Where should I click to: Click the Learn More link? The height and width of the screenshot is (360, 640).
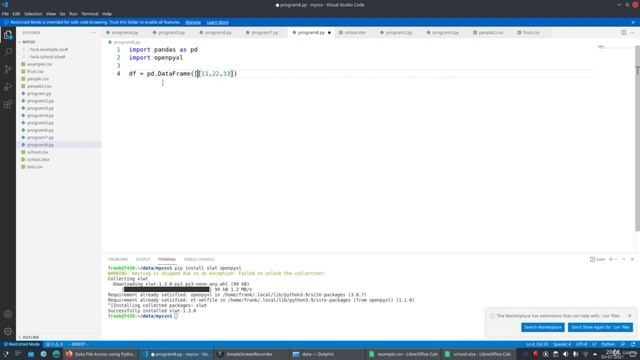218,22
